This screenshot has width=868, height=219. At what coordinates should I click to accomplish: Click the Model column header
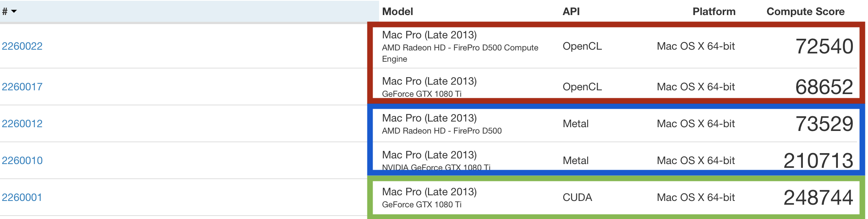397,12
